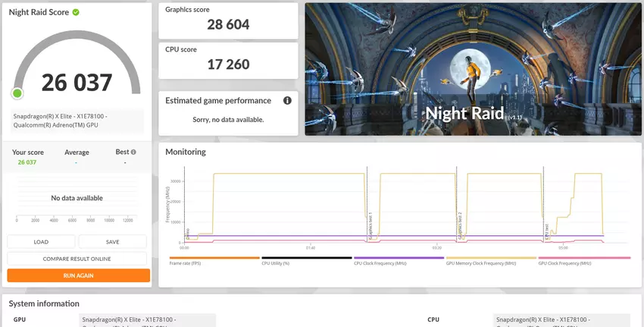Click the Graphics test 2 marker in chart

459,225
